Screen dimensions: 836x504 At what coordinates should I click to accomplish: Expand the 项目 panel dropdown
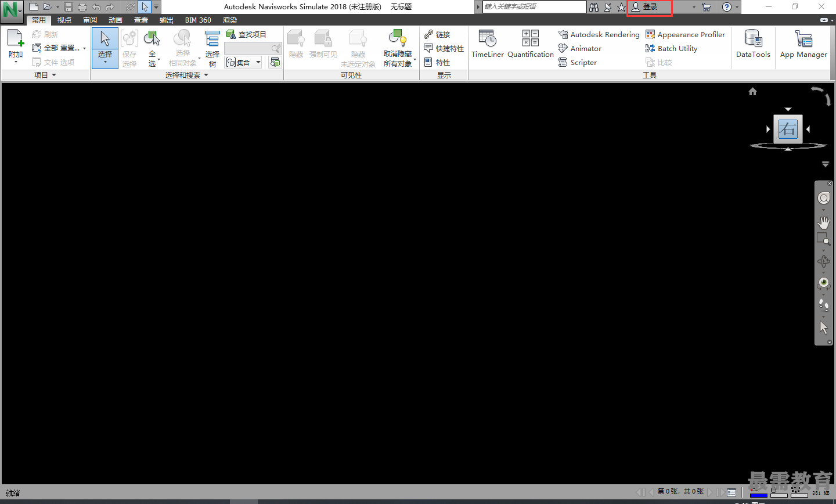[x=54, y=75]
